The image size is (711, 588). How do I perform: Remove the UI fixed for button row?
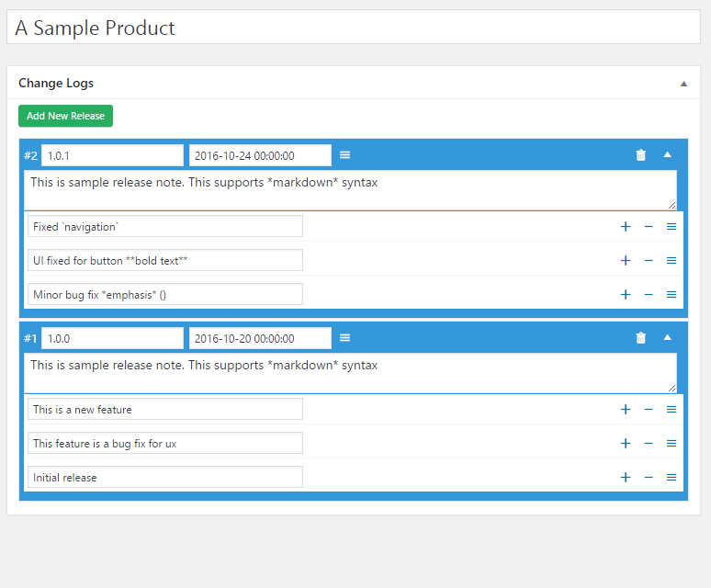[649, 260]
